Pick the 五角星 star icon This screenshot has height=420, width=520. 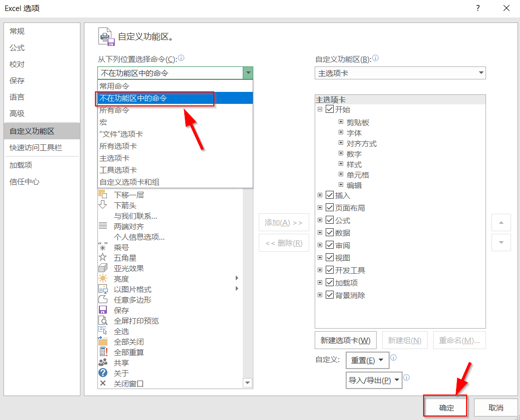click(103, 258)
